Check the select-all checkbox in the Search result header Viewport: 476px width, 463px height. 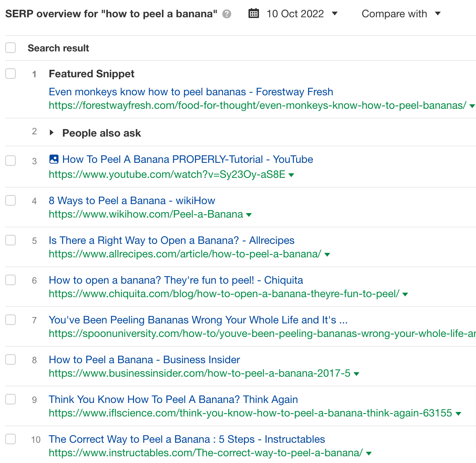pyautogui.click(x=10, y=48)
